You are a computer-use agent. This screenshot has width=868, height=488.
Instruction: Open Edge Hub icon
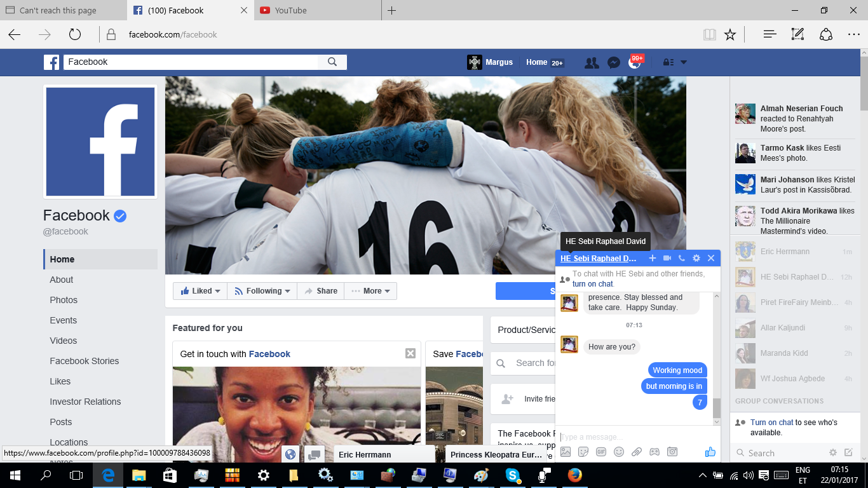point(770,34)
